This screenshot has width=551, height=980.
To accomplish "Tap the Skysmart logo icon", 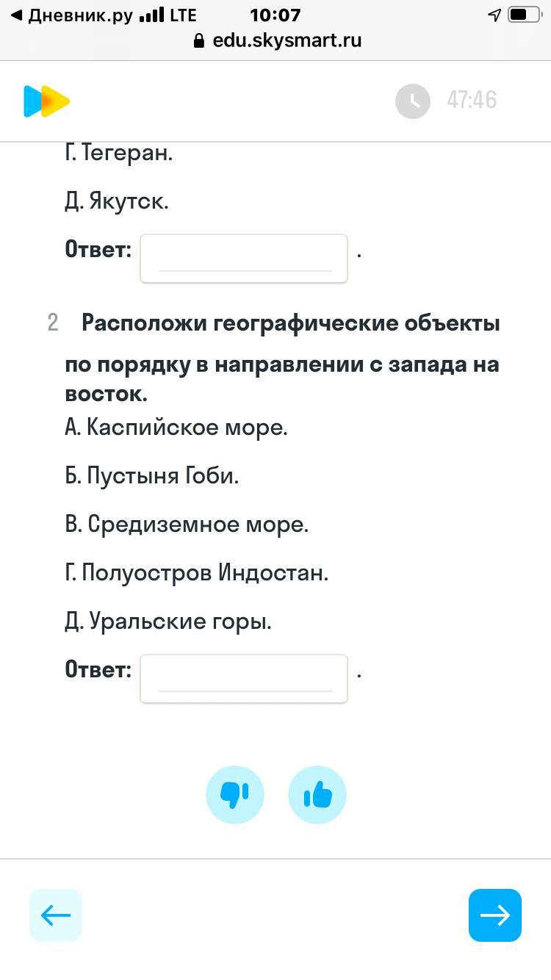I will click(x=46, y=101).
